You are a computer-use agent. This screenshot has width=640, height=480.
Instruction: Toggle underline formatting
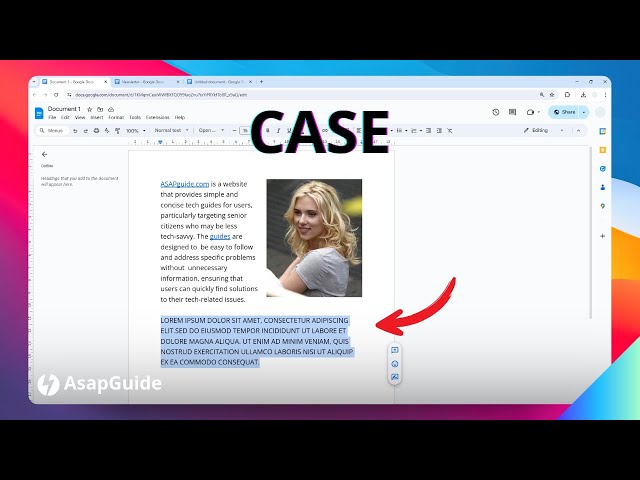289,131
